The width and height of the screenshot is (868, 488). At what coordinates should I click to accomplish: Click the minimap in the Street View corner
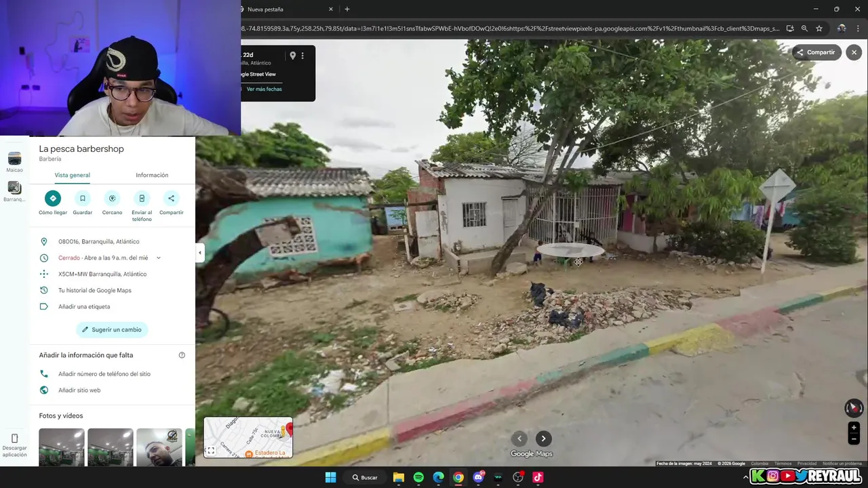tap(248, 437)
